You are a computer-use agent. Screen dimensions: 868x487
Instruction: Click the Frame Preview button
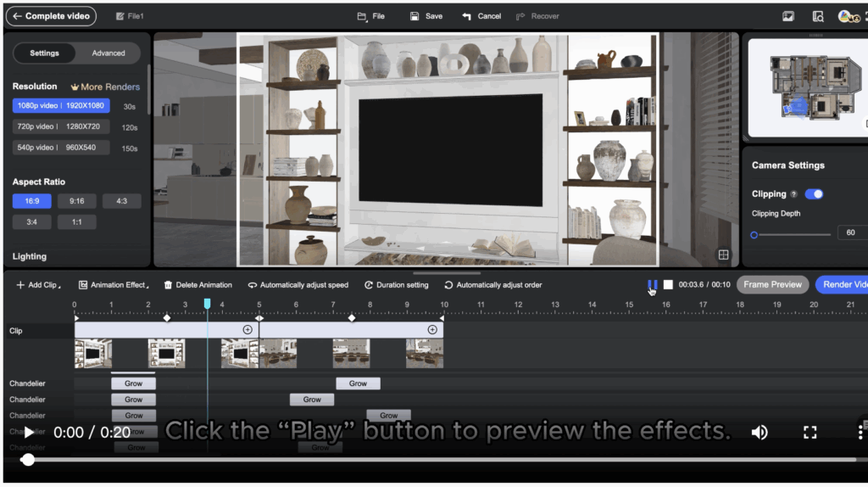coord(772,285)
